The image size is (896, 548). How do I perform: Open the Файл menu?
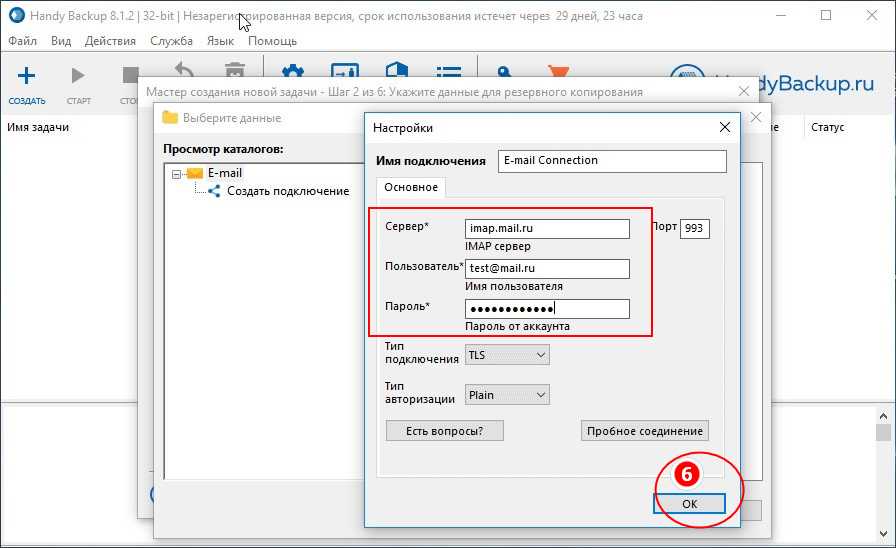(22, 41)
